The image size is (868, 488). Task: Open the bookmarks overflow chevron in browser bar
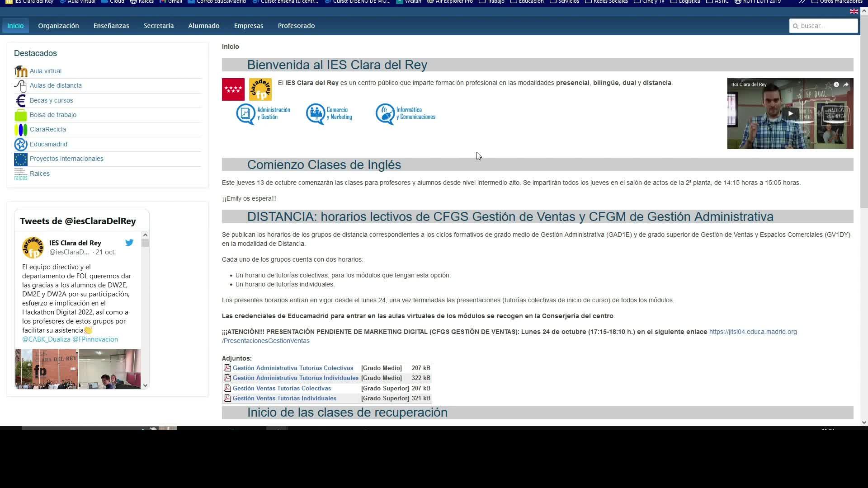[x=802, y=2]
